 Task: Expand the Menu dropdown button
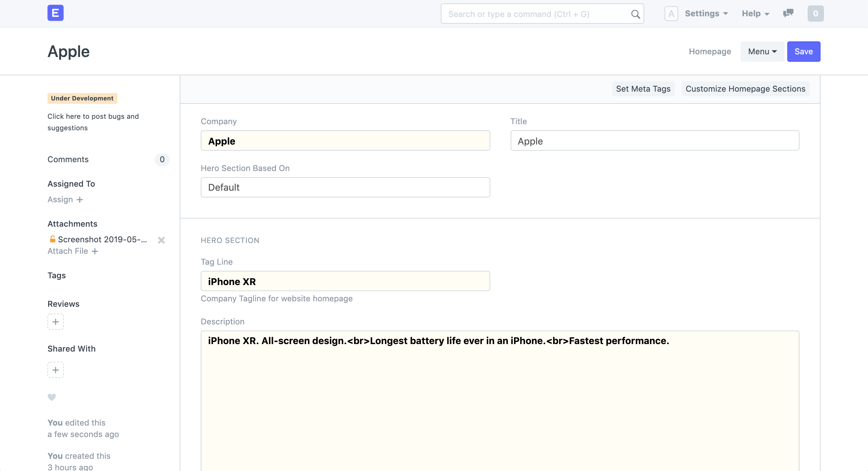pos(762,52)
